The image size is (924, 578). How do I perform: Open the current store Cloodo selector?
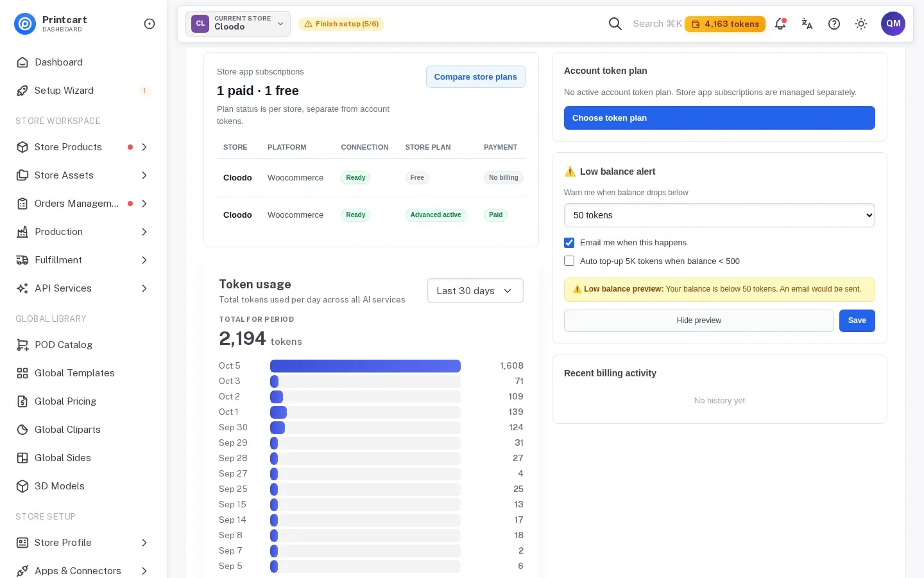tap(238, 24)
